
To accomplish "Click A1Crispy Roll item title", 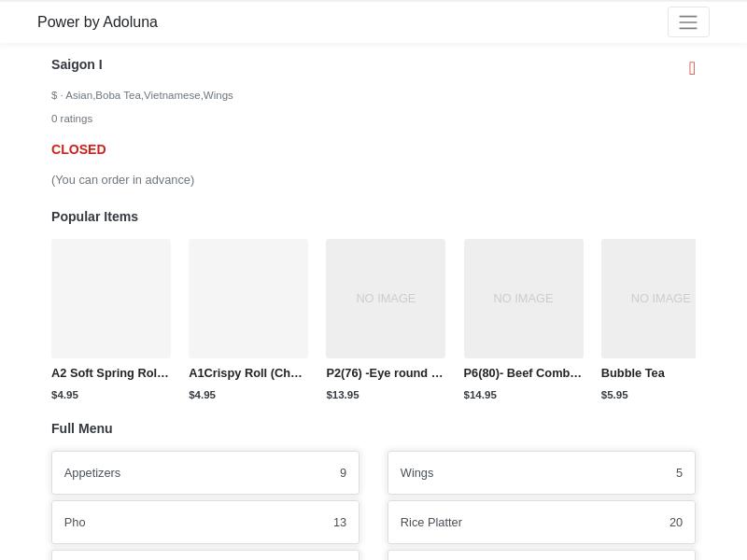I will tap(246, 373).
